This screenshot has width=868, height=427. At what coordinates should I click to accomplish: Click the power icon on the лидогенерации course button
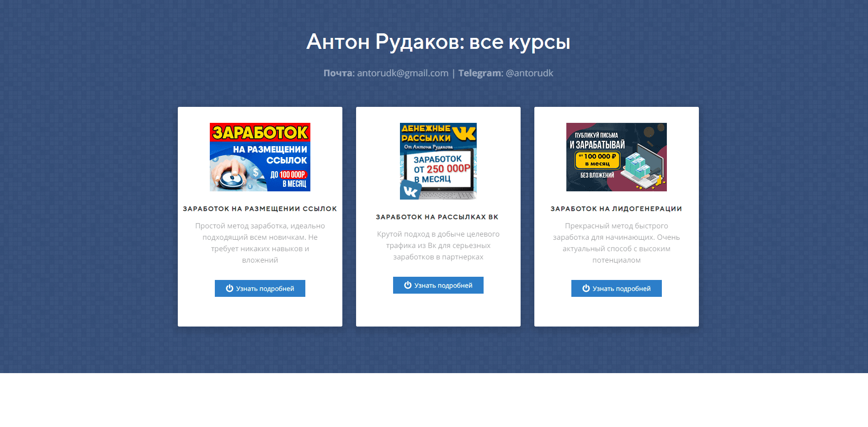586,288
